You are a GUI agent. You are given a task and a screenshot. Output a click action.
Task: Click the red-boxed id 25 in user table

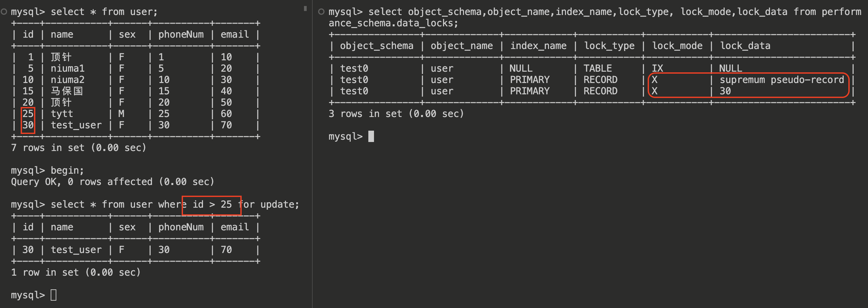[28, 114]
